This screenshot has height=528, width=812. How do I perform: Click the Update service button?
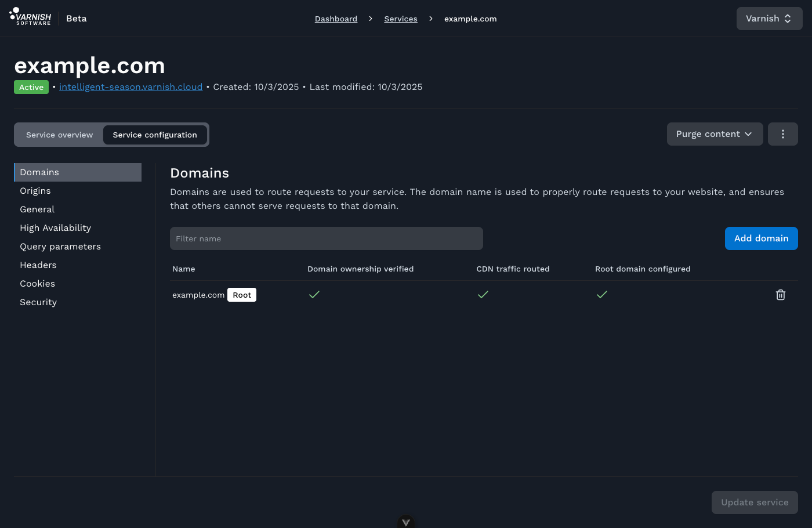pos(754,502)
